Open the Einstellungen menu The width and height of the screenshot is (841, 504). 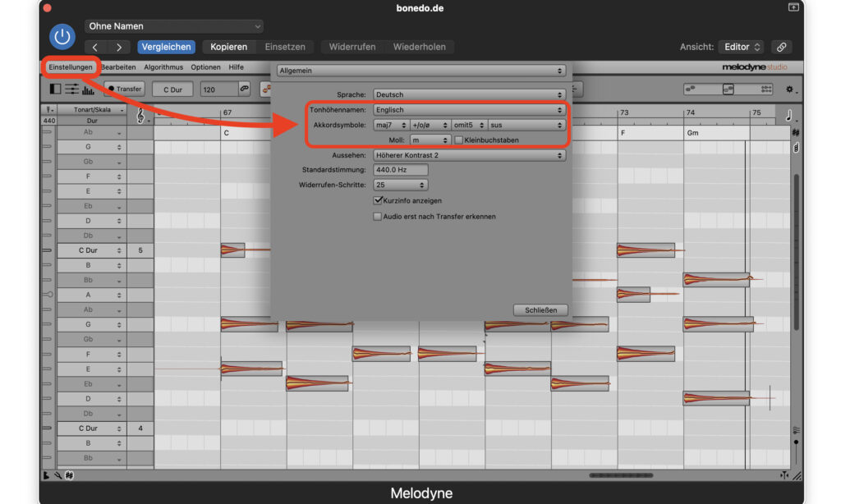pos(71,67)
